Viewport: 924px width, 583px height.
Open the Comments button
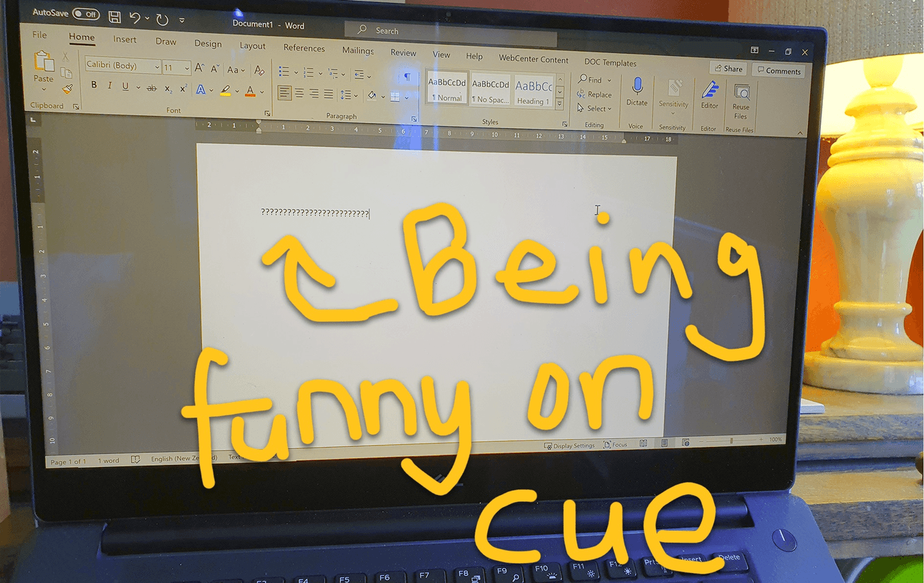[778, 71]
